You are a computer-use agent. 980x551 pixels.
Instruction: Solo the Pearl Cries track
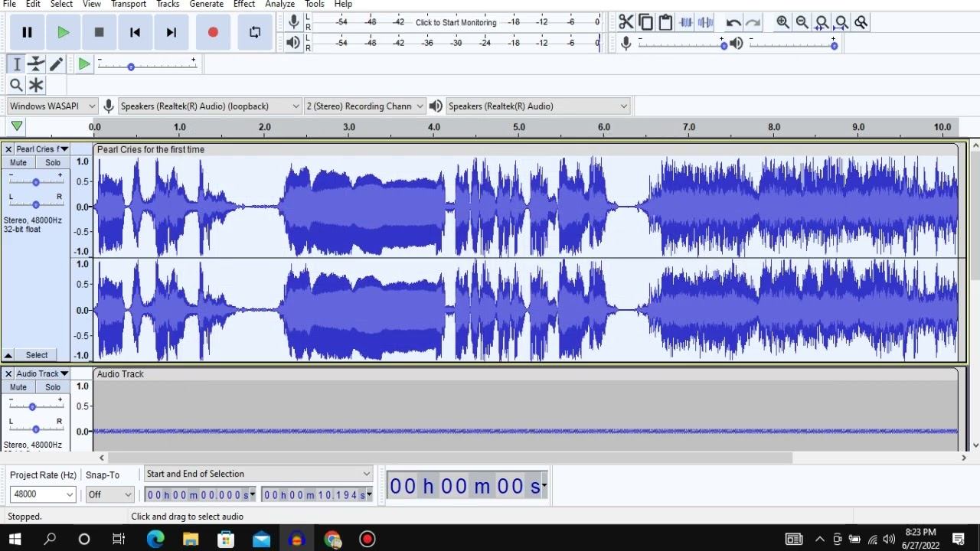(x=53, y=162)
